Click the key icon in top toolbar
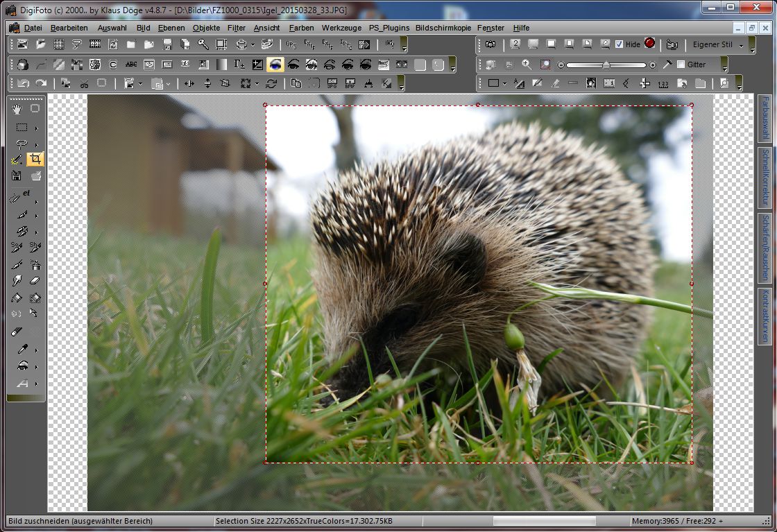This screenshot has width=777, height=532. 203,44
